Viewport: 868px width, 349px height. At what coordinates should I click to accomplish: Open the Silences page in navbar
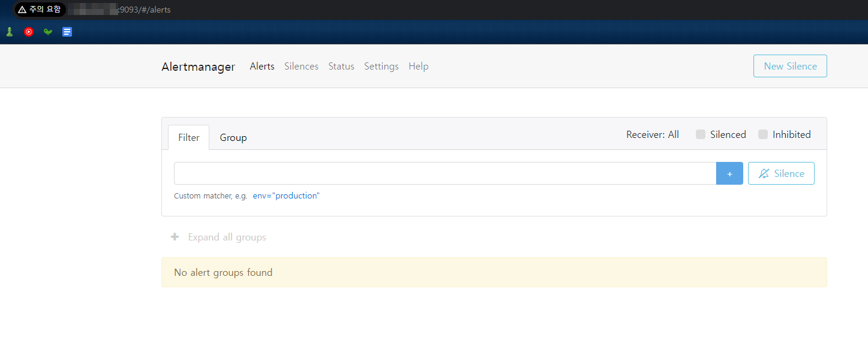pos(301,66)
